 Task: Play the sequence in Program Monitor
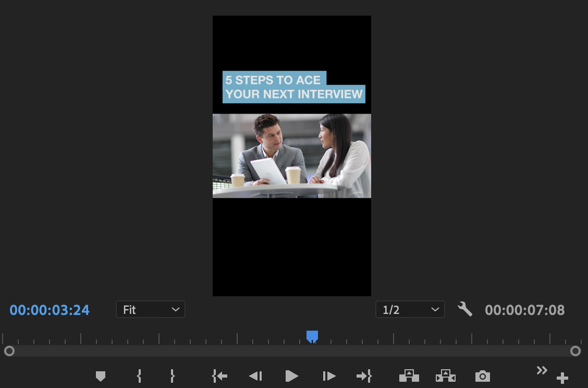(x=292, y=376)
